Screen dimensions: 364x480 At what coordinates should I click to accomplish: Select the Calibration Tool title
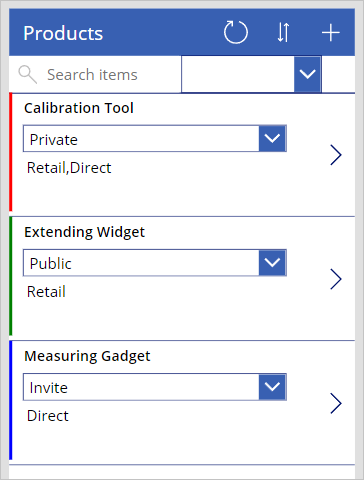click(79, 108)
